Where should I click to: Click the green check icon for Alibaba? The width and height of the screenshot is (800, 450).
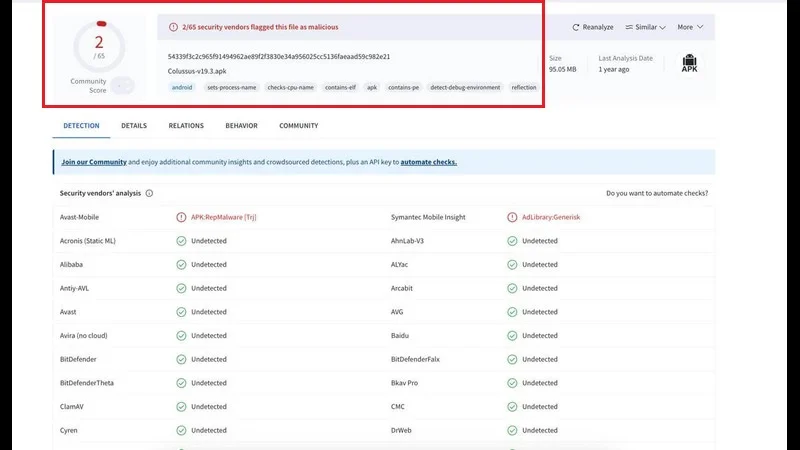click(x=181, y=264)
